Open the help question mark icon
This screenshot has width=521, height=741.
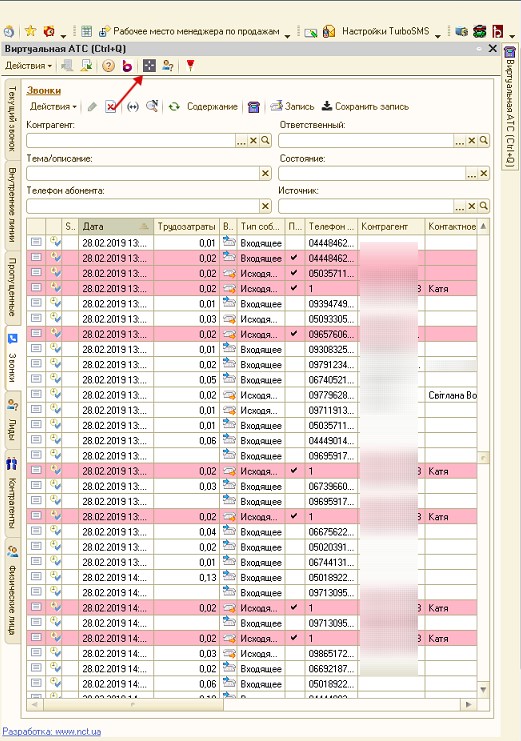click(x=108, y=66)
